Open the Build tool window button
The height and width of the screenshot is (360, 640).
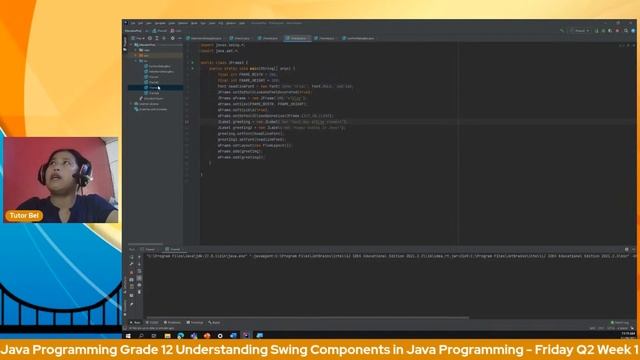214,322
